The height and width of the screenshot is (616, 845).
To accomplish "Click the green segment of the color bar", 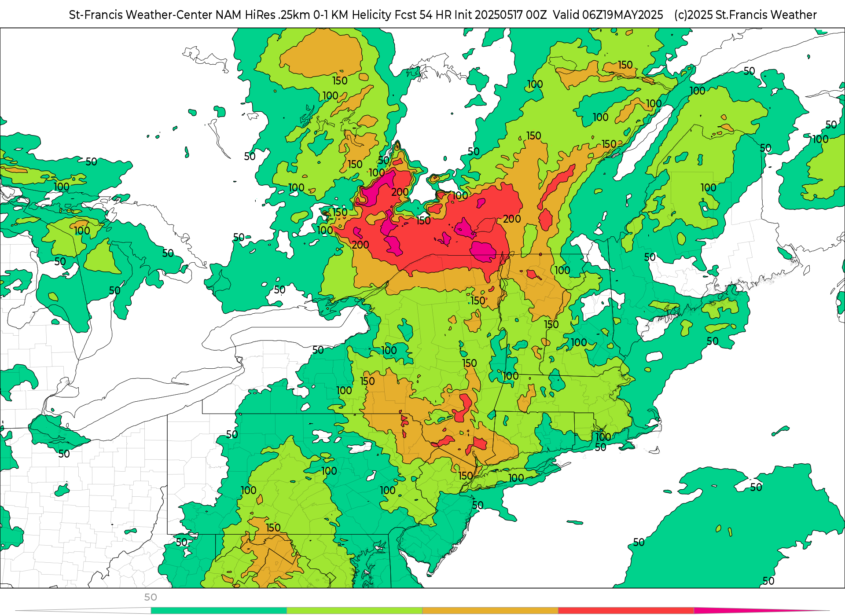I will 219,611.
